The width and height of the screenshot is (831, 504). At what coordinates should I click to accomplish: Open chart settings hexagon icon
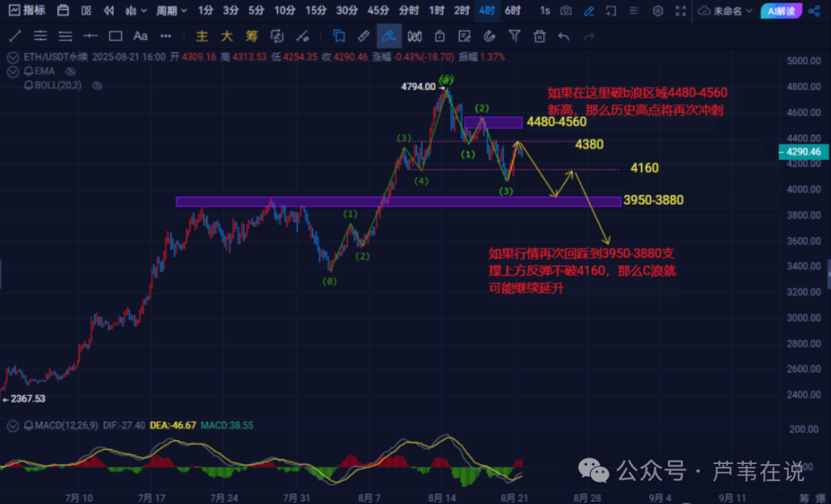coord(658,11)
